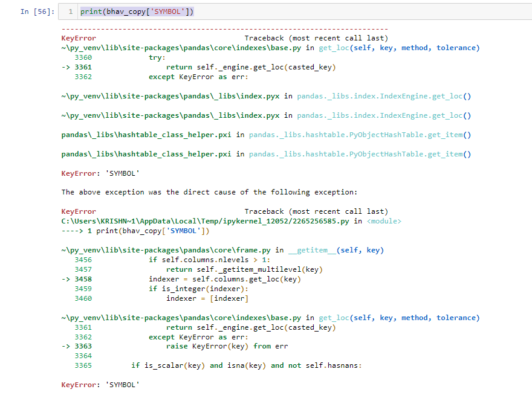Click the final KeyError: 'SYMBOL' message at bottom
Viewport: 532px width, 395px height.
click(100, 385)
